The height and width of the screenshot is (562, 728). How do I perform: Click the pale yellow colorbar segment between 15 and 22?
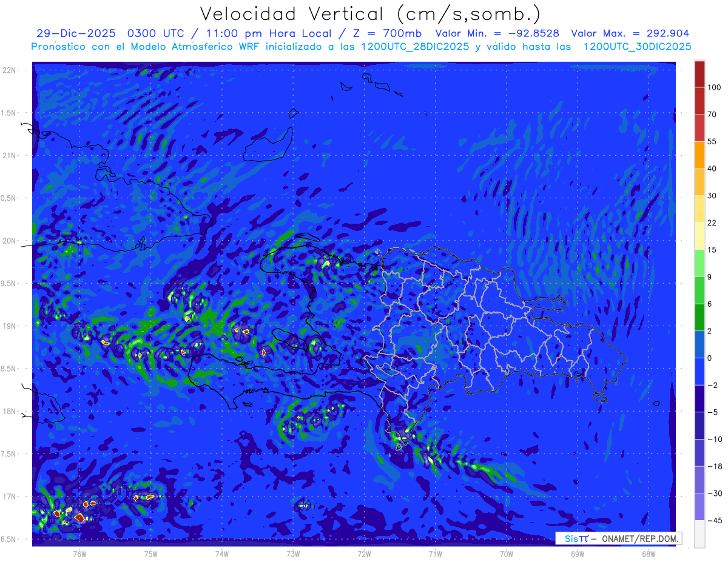pos(699,236)
